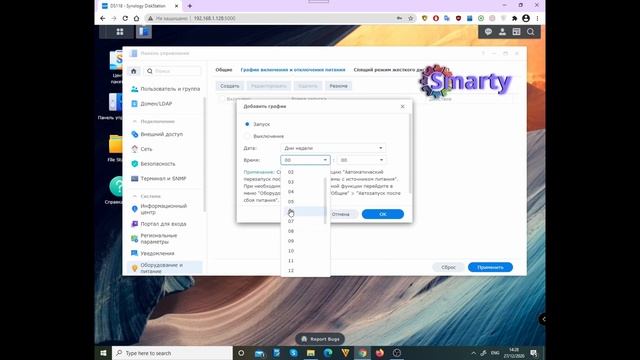Image resolution: width=640 pixels, height=360 pixels.
Task: Open the Windows Start menu
Action: tap(103, 353)
